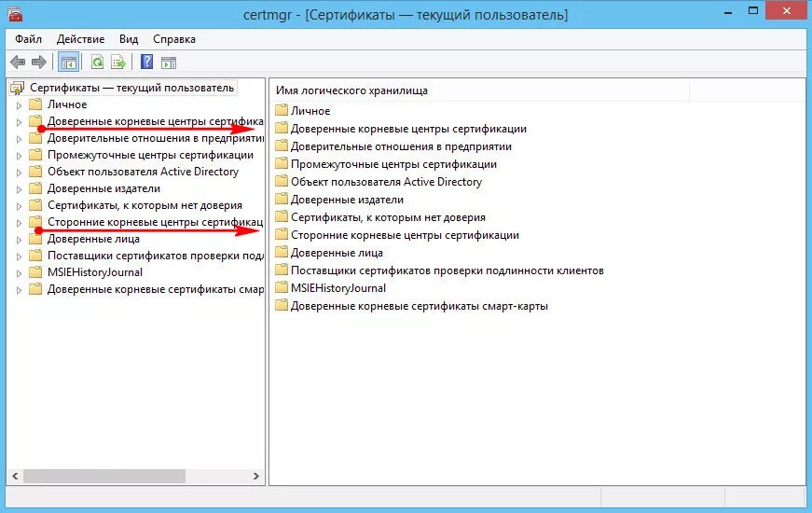The width and height of the screenshot is (812, 513).
Task: Expand Доверенные лица tree node arrow
Action: (20, 240)
